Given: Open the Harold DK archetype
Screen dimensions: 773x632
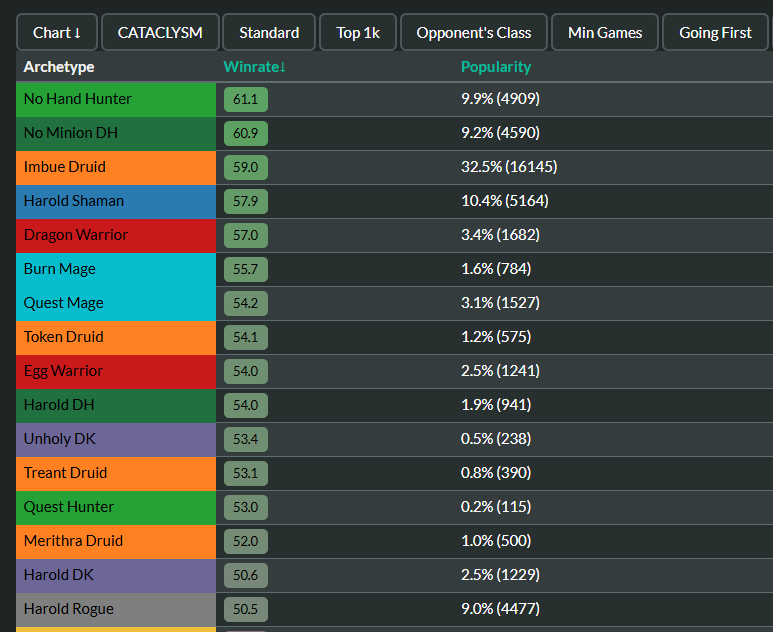Looking at the screenshot, I should click(x=116, y=576).
